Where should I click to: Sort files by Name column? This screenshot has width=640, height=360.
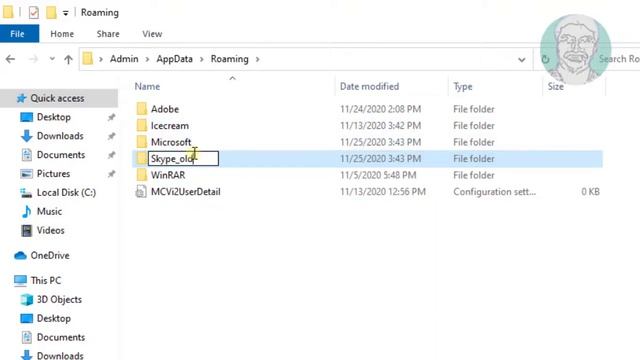[147, 87]
